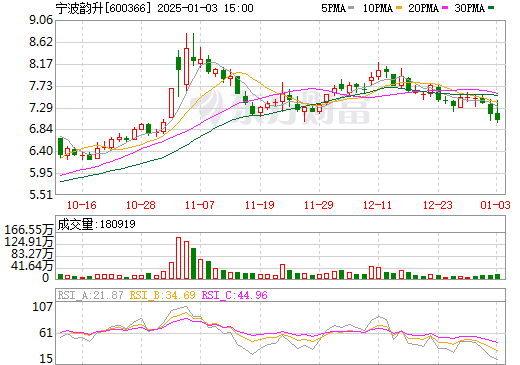Screen dimensions: 520x365
Task: Click the 8.62 price axis label
Action: tap(41, 42)
